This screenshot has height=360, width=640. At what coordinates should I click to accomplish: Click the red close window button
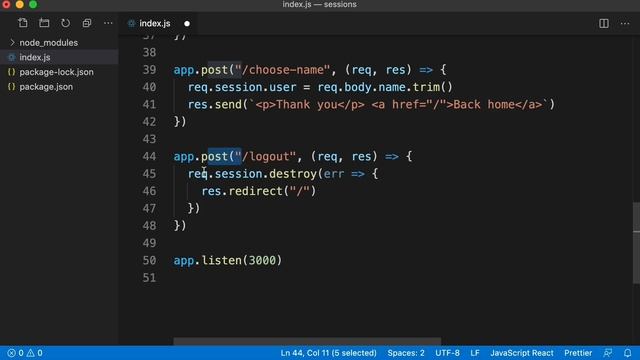6,4
